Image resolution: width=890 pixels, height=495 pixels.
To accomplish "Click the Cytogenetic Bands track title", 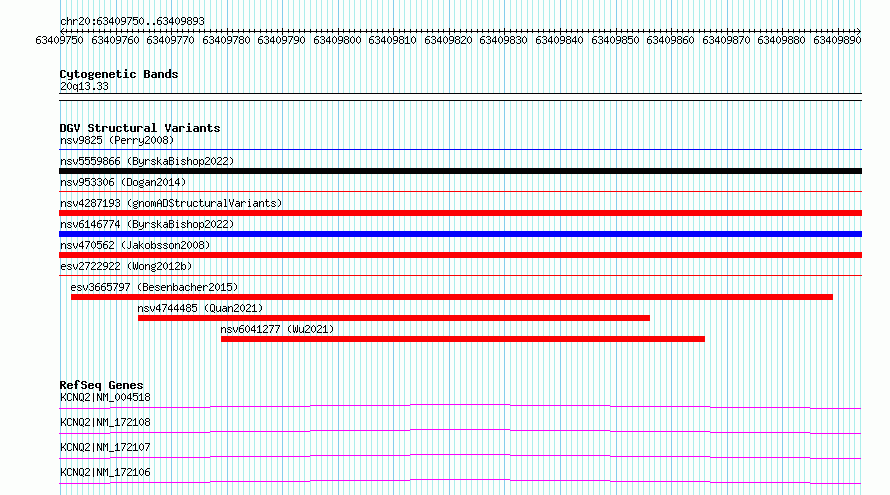I will point(119,74).
